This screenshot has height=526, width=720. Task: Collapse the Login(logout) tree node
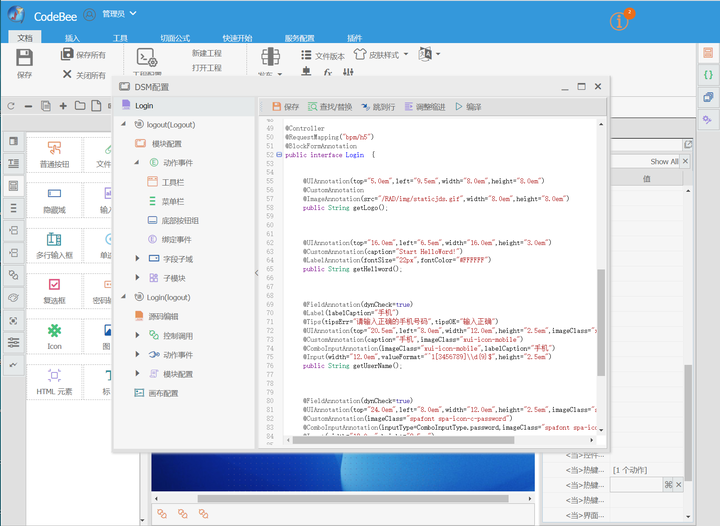[x=124, y=297]
